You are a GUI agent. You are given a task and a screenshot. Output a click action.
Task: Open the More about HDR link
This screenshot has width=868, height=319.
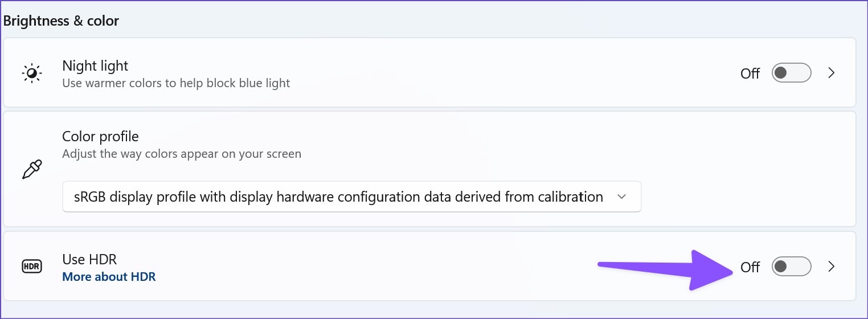click(109, 277)
